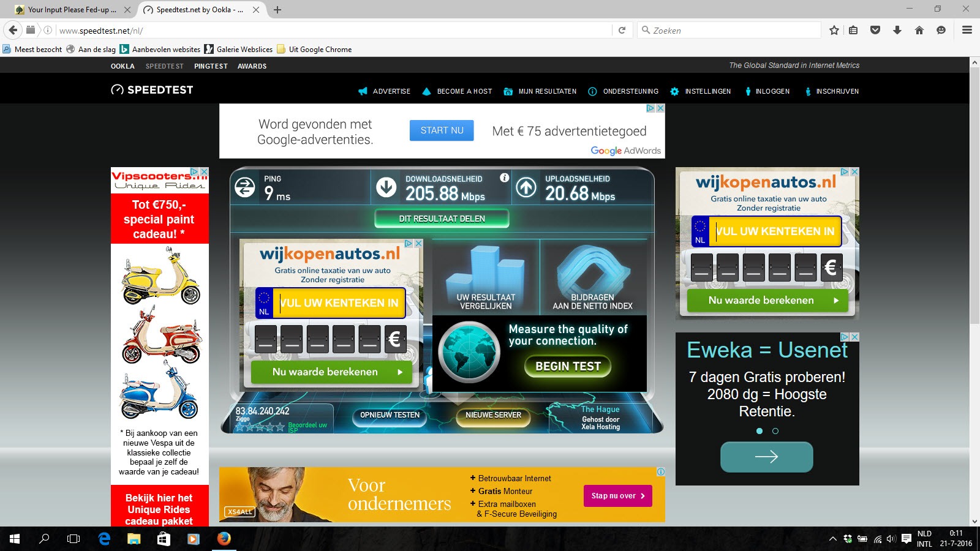This screenshot has width=980, height=551.
Task: Open the PINGTEST menu item
Action: click(x=211, y=66)
